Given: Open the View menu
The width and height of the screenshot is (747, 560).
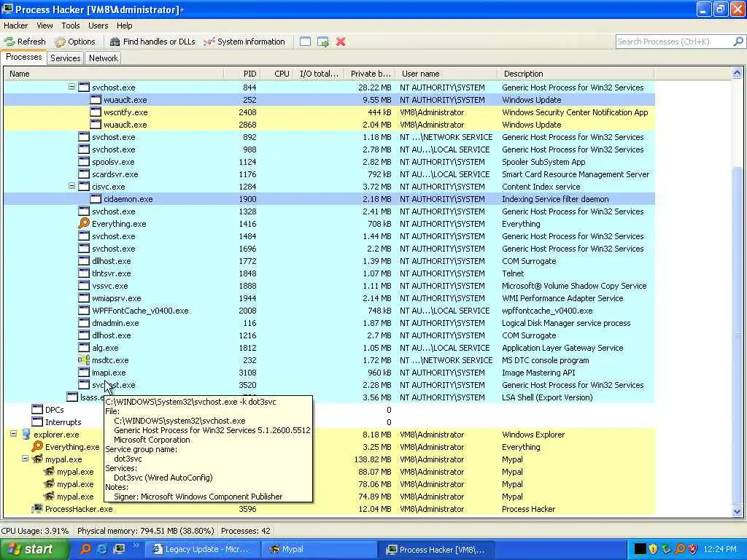Looking at the screenshot, I should 44,26.
